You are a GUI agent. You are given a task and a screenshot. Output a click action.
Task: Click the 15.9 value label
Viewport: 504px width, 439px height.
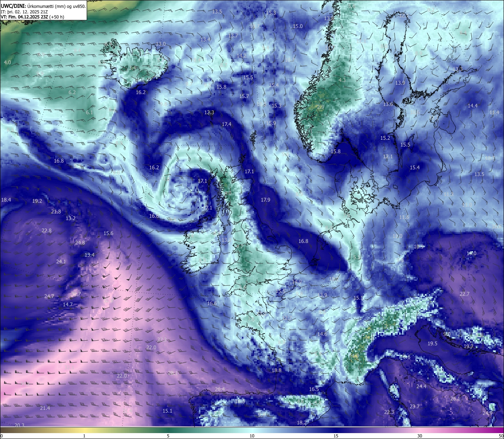271,124
